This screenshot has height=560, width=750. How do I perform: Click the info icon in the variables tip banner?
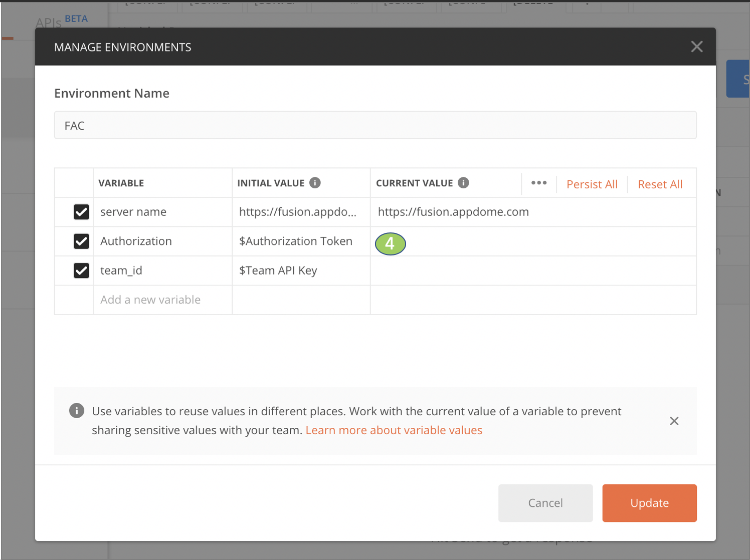coord(76,411)
